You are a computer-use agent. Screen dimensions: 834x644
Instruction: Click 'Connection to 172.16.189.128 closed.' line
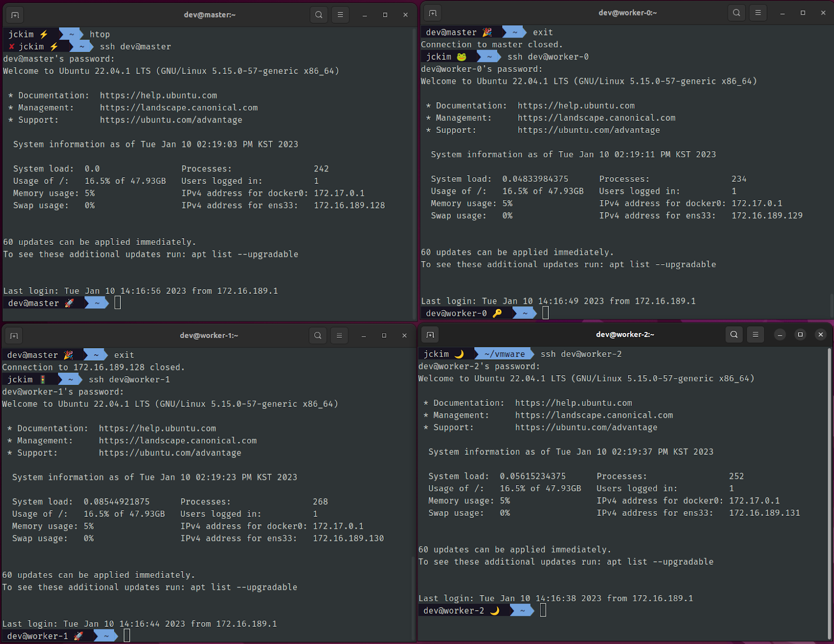click(93, 367)
